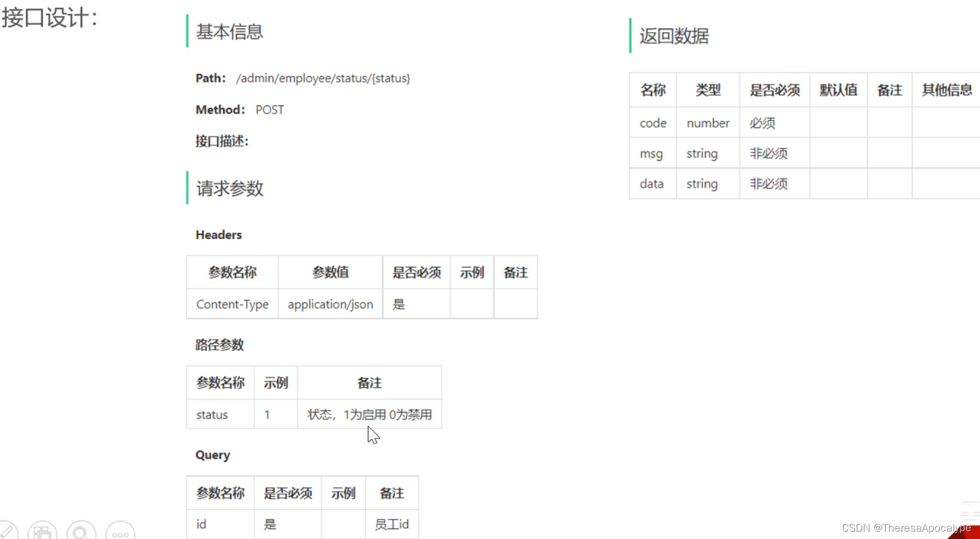Click 'string' in the data row
The width and height of the screenshot is (980, 539).
click(702, 184)
